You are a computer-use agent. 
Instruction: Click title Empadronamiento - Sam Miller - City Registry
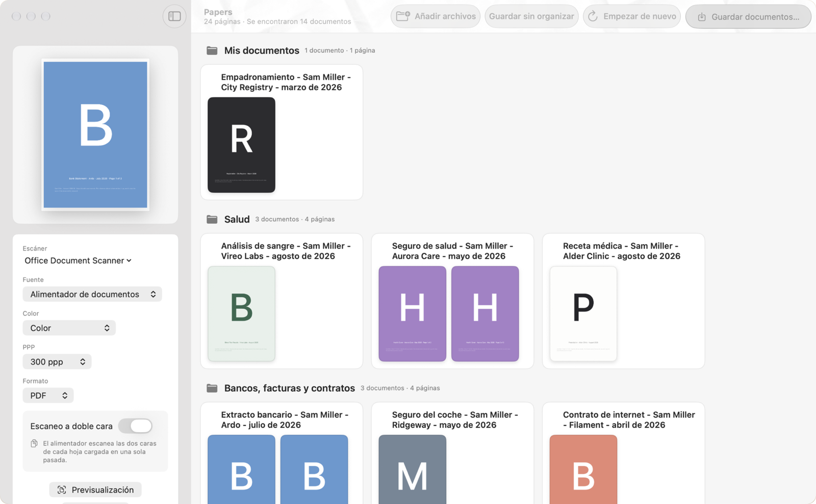point(286,82)
